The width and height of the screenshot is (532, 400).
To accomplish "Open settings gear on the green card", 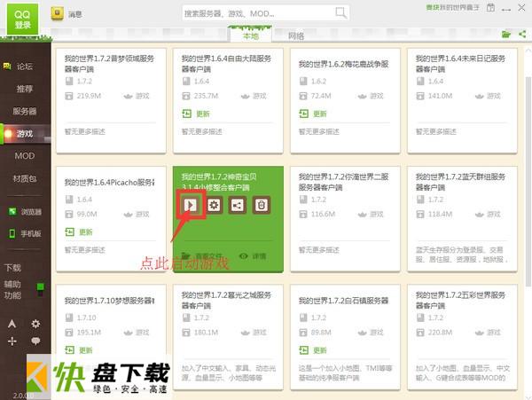I will point(214,205).
